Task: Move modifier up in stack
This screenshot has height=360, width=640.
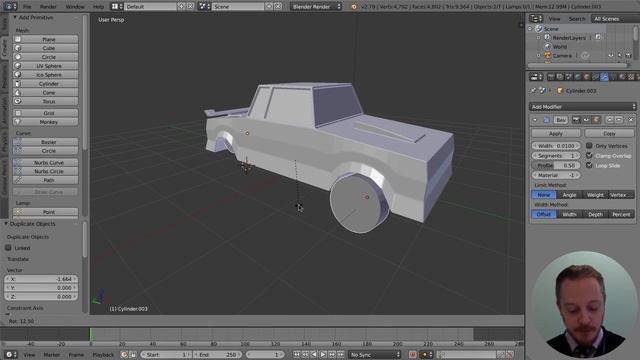Action: tap(609, 120)
